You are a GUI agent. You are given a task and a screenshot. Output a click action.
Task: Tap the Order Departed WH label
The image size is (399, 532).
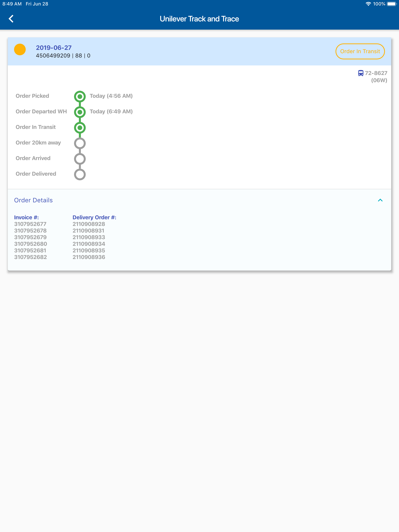(x=41, y=112)
